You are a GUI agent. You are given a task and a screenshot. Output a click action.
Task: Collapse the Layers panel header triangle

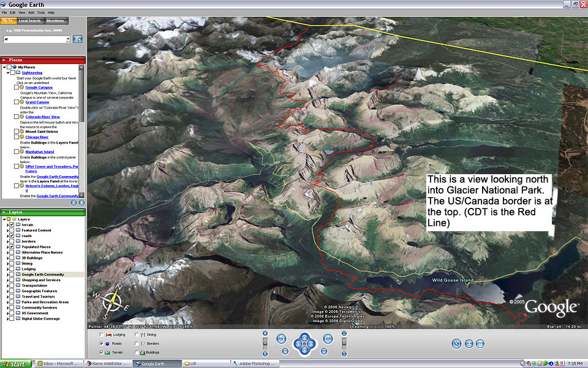[x=4, y=212]
